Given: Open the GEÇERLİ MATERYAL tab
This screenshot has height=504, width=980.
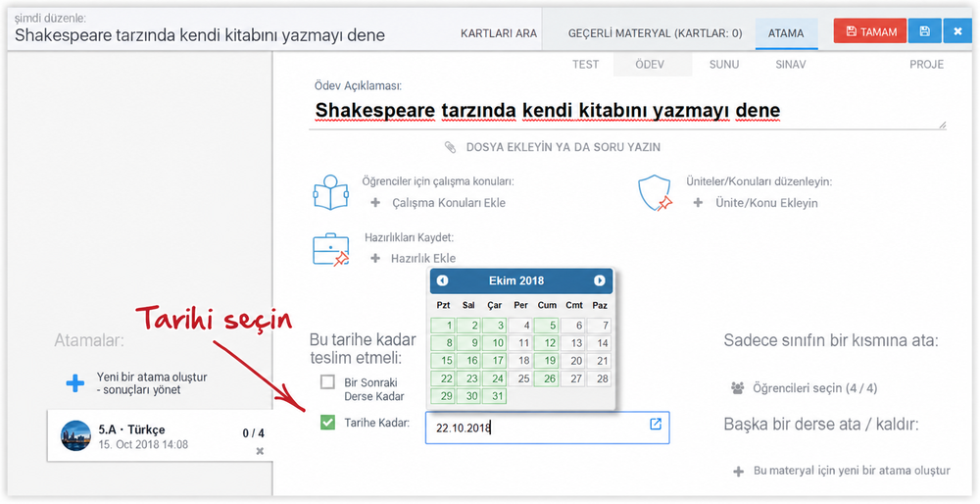Looking at the screenshot, I should (655, 33).
